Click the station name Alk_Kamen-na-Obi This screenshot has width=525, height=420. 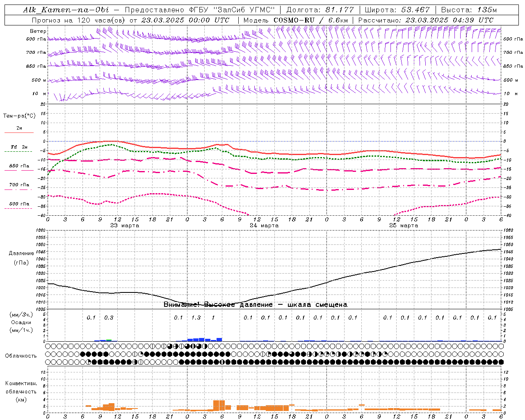(66, 10)
